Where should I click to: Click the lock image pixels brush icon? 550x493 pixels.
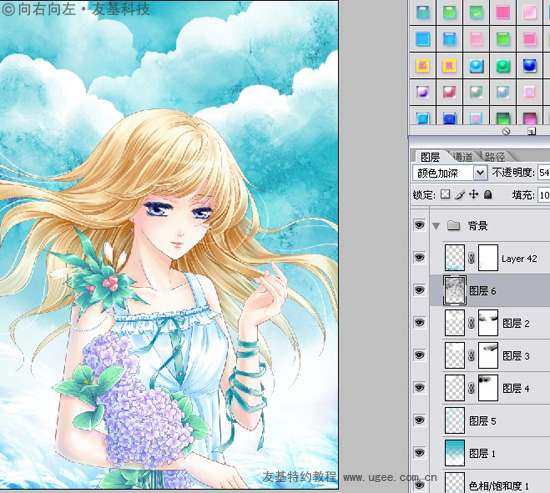point(460,195)
